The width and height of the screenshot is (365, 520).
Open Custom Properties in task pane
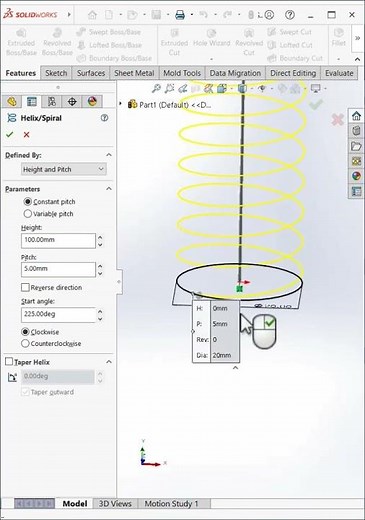coord(356,192)
